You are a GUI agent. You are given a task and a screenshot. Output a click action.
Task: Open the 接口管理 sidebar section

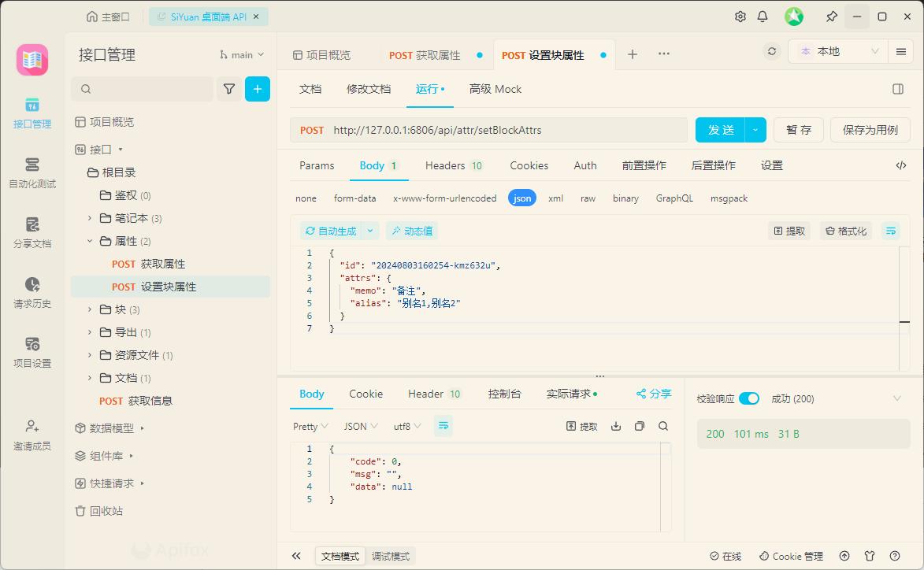coord(32,113)
